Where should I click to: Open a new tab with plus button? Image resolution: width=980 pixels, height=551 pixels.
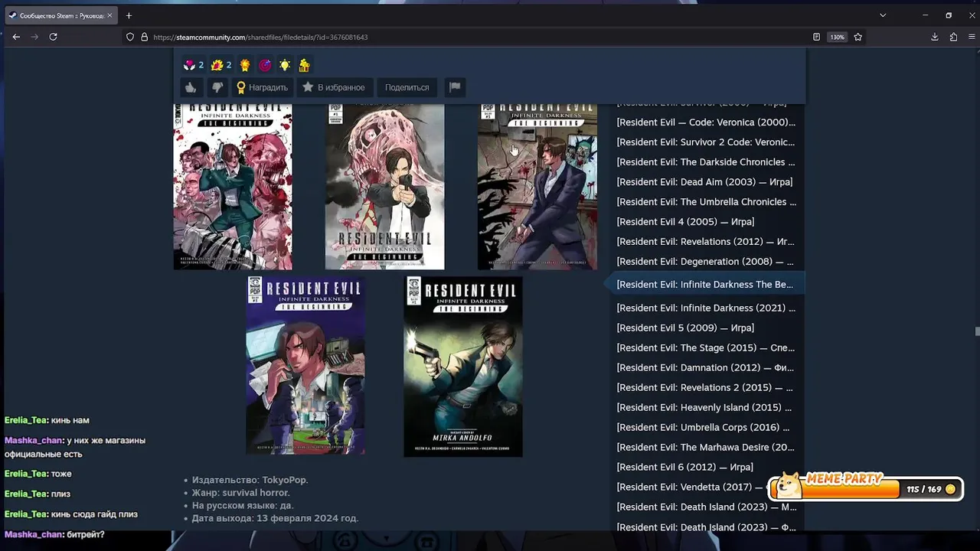(x=129, y=15)
